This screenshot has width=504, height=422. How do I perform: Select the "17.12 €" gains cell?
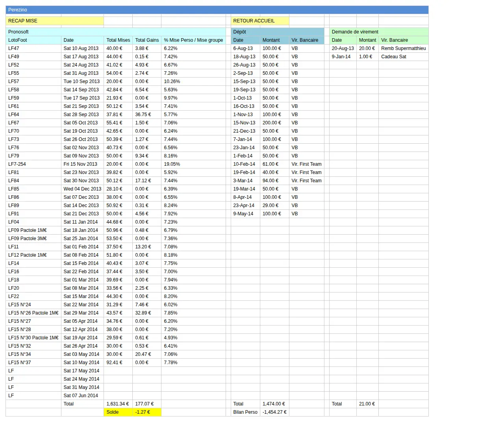[x=147, y=181]
